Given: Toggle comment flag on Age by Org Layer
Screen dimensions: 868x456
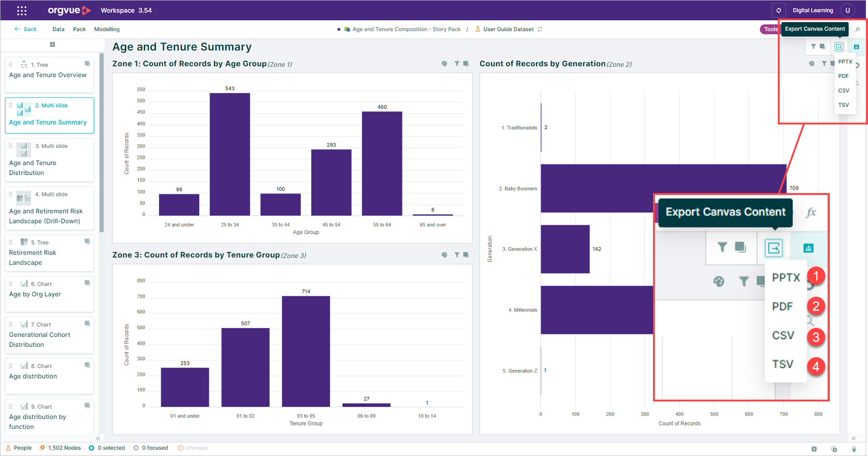Looking at the screenshot, I should (87, 283).
